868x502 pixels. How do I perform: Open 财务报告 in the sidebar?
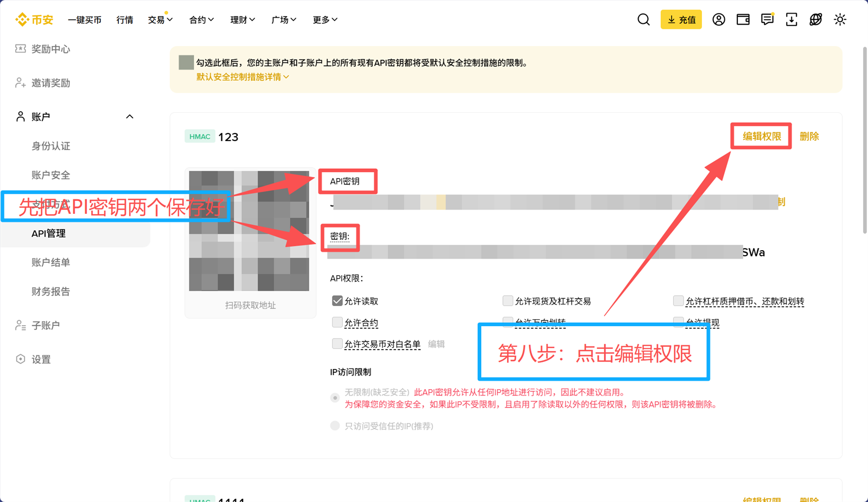pyautogui.click(x=51, y=291)
